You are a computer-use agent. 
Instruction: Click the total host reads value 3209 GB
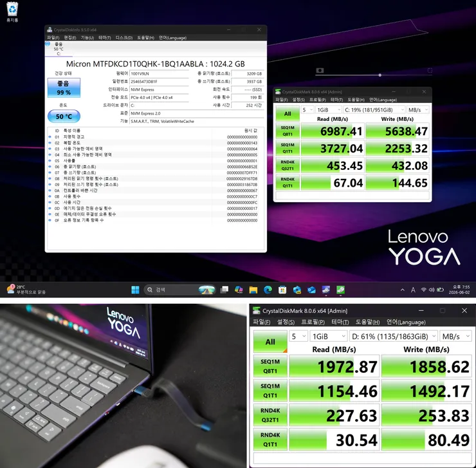click(x=247, y=73)
